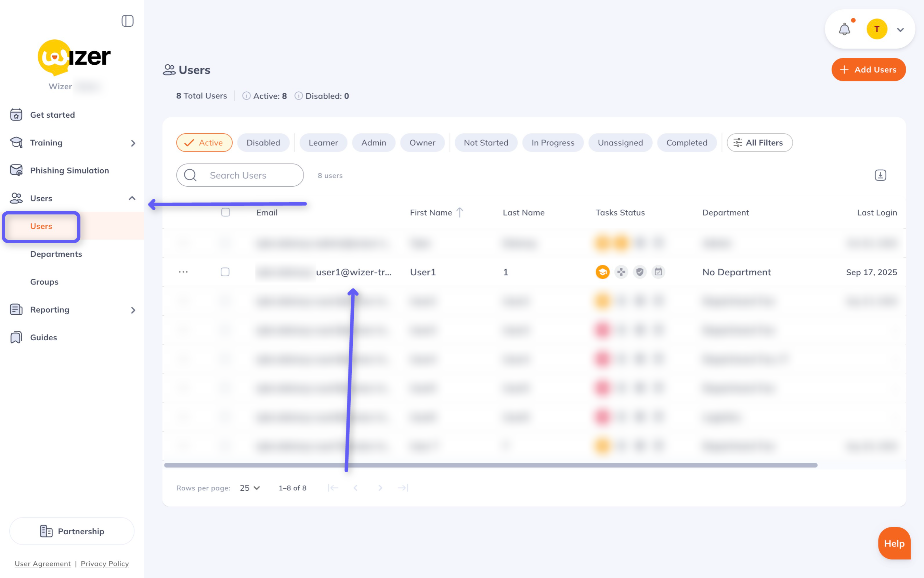Sort by First Name arrow

[460, 212]
